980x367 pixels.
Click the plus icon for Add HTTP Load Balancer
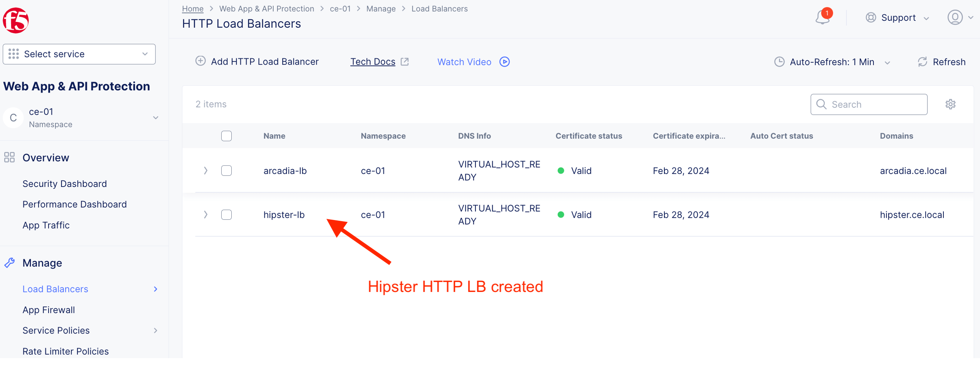coord(200,61)
